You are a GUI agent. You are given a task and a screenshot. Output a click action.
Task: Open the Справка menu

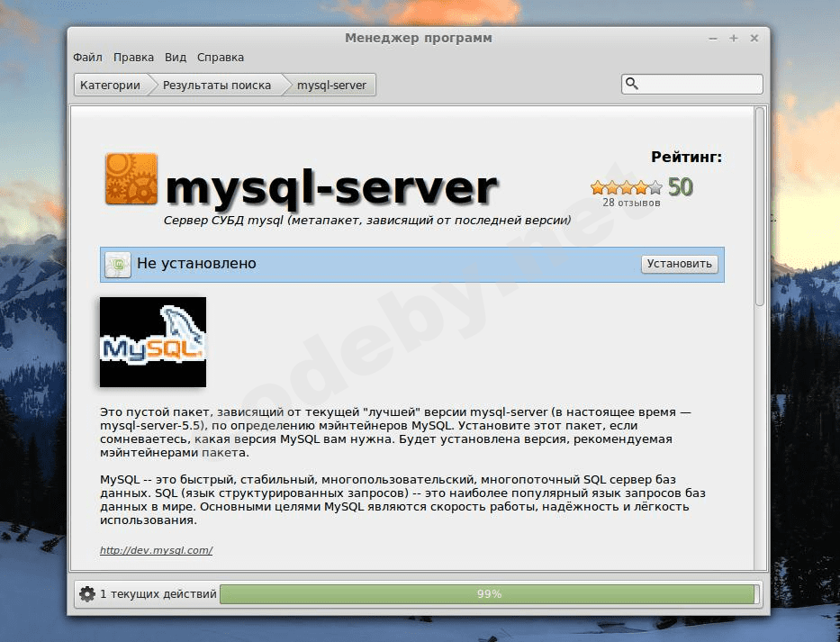pos(221,58)
